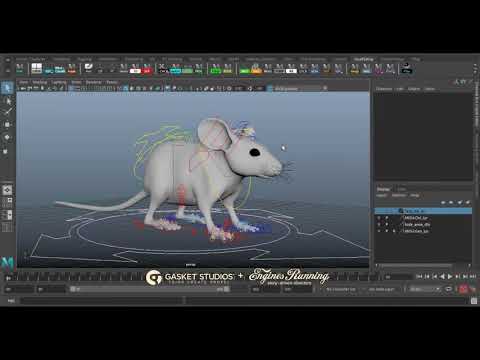Click the layer editor horizontal scrollbar

[x=417, y=265]
